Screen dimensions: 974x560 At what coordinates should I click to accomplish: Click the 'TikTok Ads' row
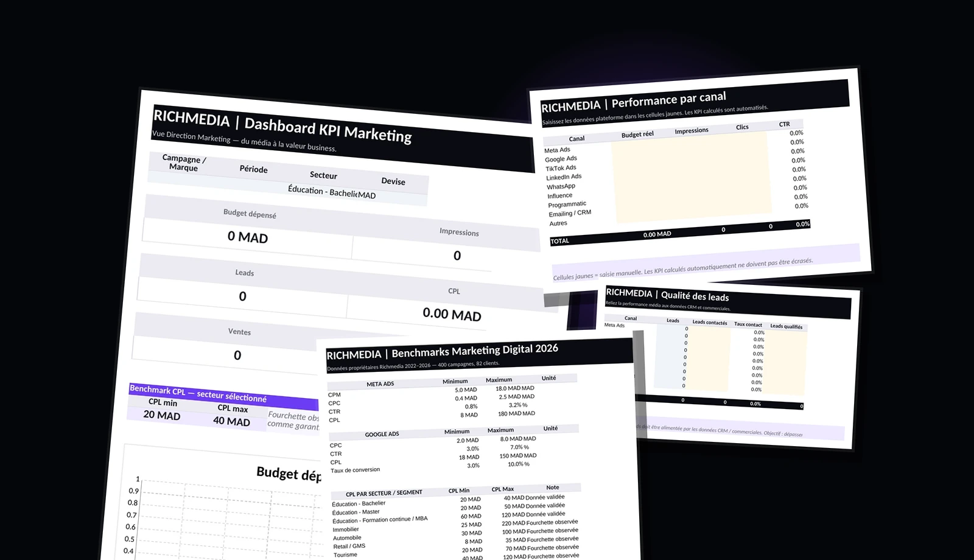tap(561, 168)
